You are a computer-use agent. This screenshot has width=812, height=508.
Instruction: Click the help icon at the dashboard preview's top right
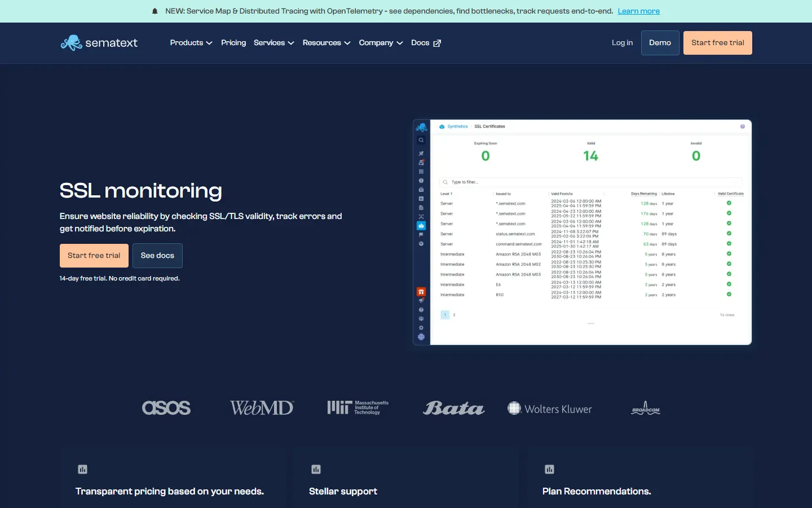click(743, 126)
